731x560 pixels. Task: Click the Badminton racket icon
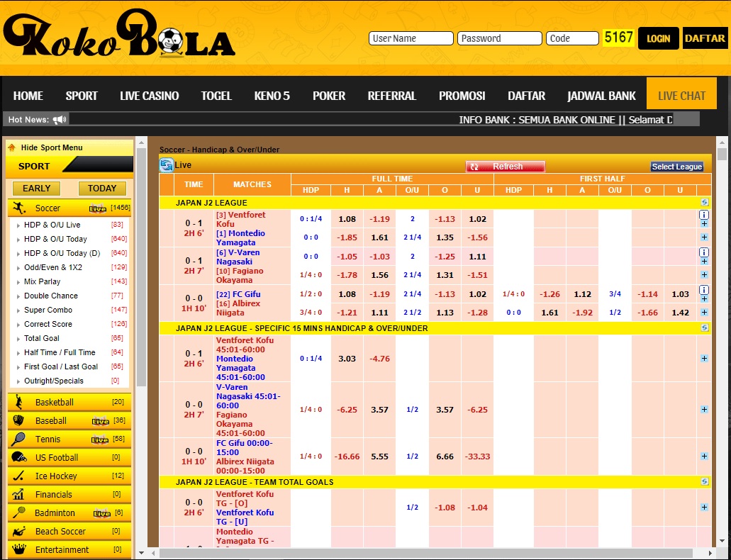(18, 513)
